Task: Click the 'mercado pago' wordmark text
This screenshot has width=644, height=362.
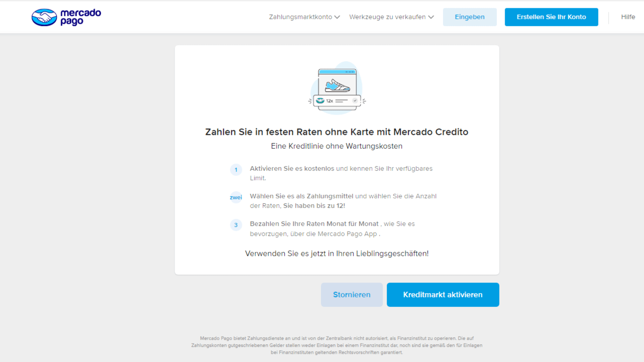Action: coord(80,17)
